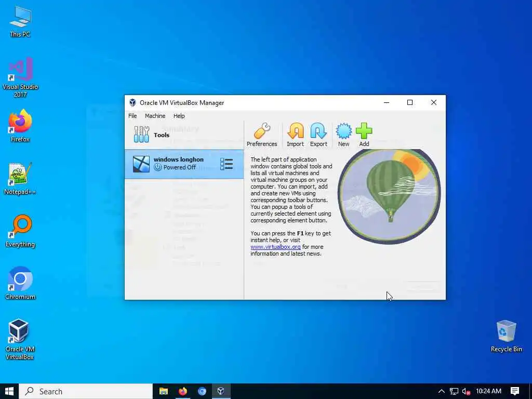Viewport: 532px width, 399px height.
Task: Show hidden system tray icons chevron
Action: tap(442, 391)
